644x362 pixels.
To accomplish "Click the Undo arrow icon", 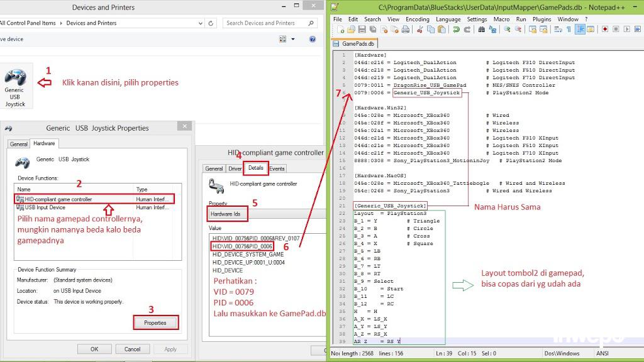I will 456,30.
